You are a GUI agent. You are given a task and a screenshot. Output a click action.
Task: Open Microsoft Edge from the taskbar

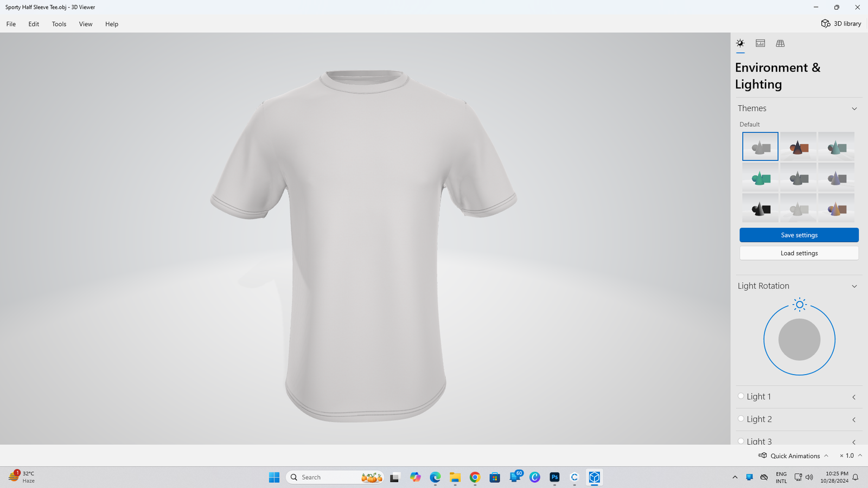[x=435, y=477]
